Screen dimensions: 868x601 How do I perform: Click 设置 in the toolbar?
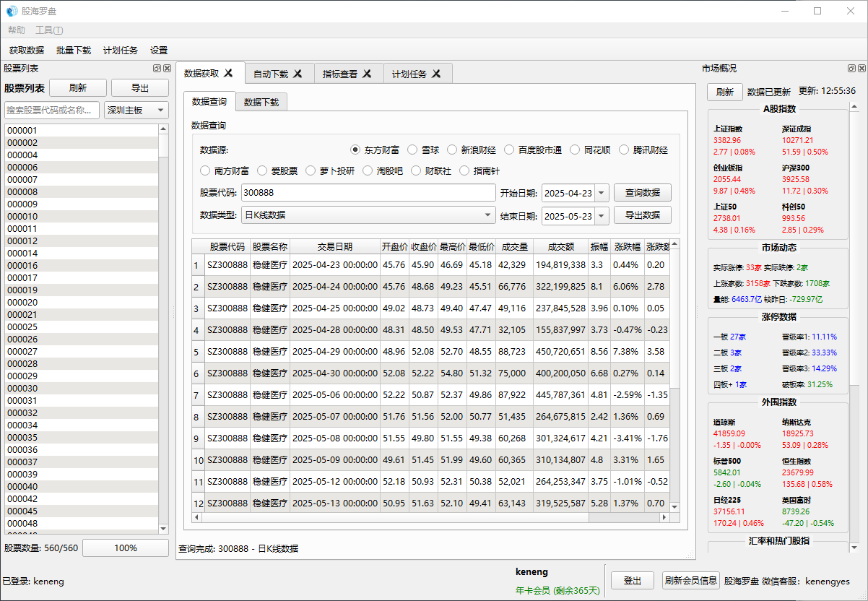(x=159, y=51)
